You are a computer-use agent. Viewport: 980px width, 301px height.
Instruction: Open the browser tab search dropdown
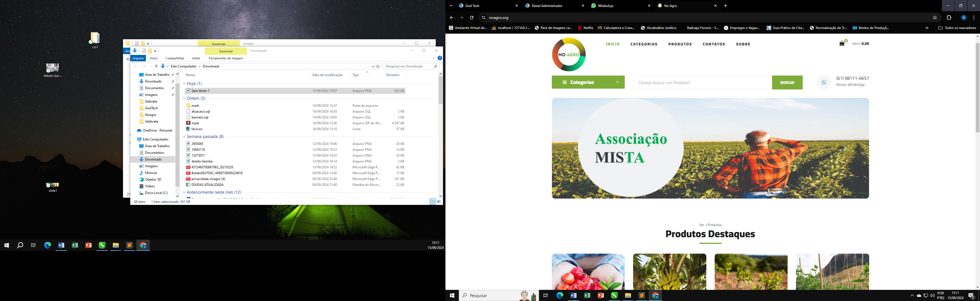(451, 6)
